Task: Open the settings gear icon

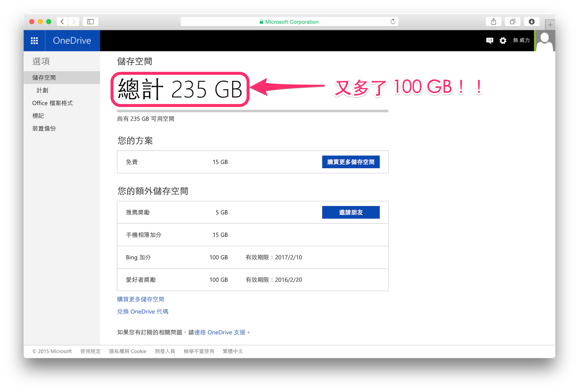Action: point(503,41)
